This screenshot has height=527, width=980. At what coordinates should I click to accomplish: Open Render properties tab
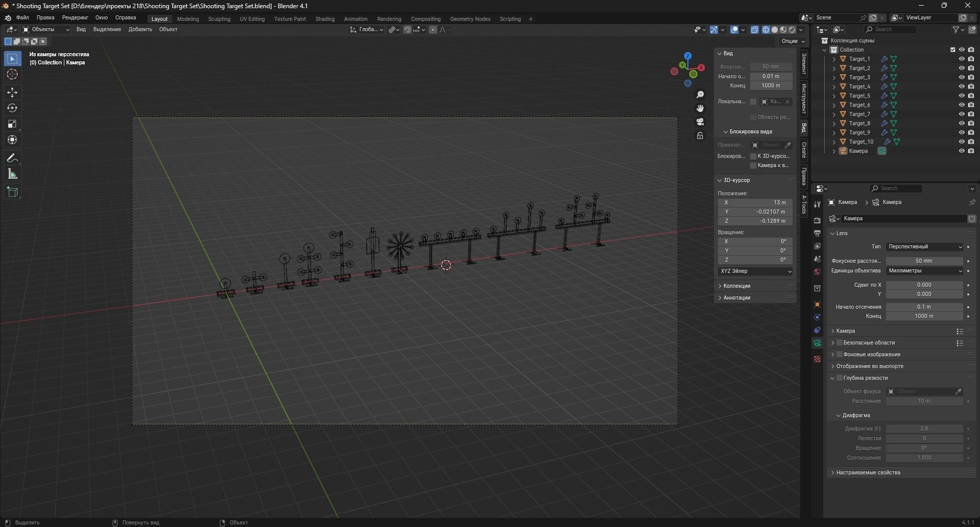click(x=817, y=220)
